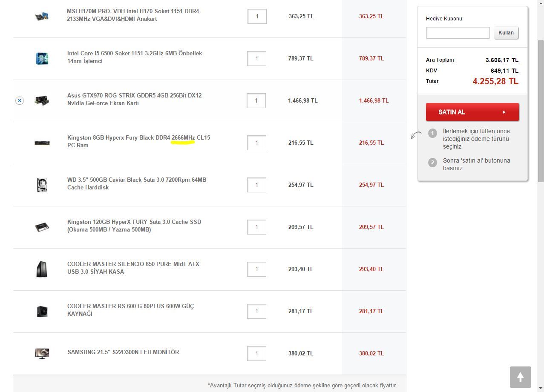544x392 pixels.
Task: Click the Cooler Master Silencio case thumbnail
Action: (x=42, y=269)
